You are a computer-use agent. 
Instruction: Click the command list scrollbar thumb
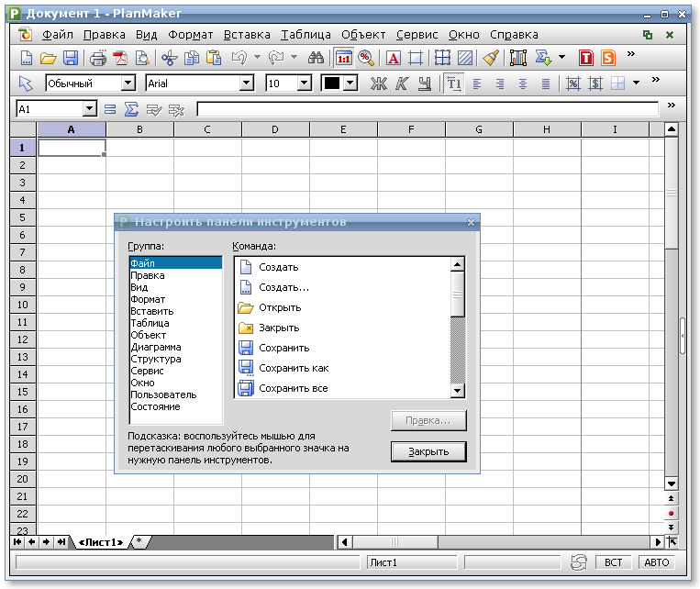pos(458,294)
